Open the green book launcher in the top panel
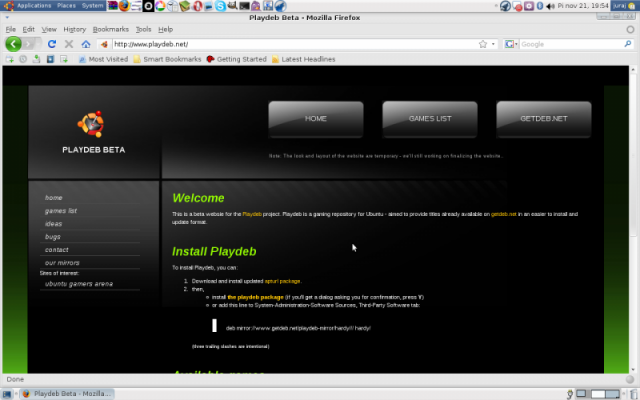Viewport: 640px width, 400px height. click(185, 6)
